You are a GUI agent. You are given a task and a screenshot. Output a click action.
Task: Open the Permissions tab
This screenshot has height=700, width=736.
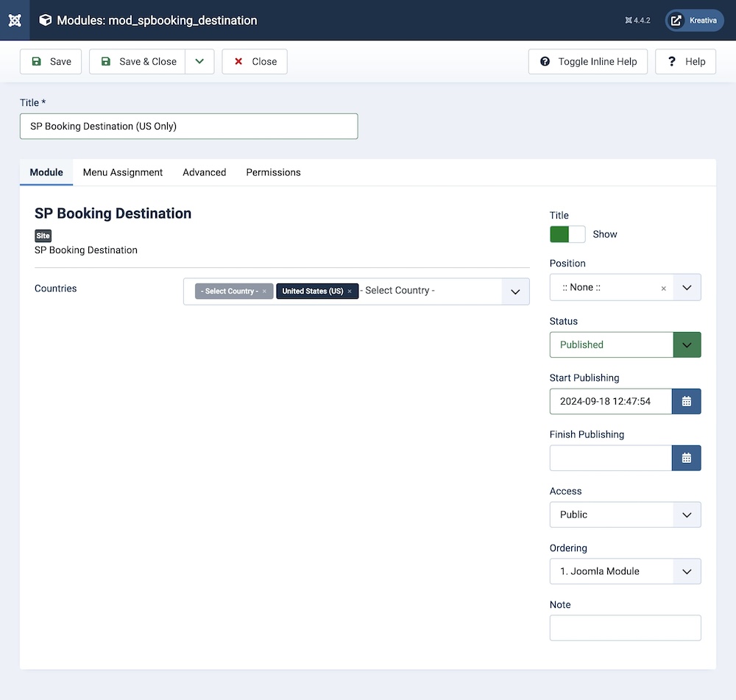(x=273, y=172)
